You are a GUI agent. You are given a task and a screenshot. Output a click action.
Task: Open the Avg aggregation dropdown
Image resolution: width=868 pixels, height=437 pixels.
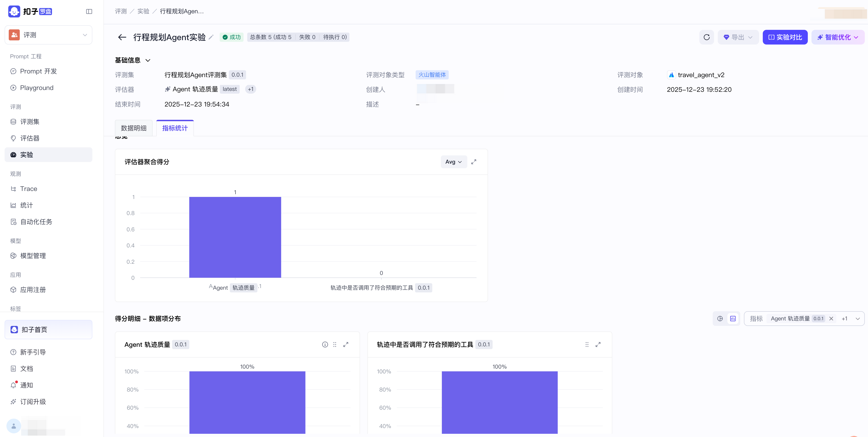454,162
